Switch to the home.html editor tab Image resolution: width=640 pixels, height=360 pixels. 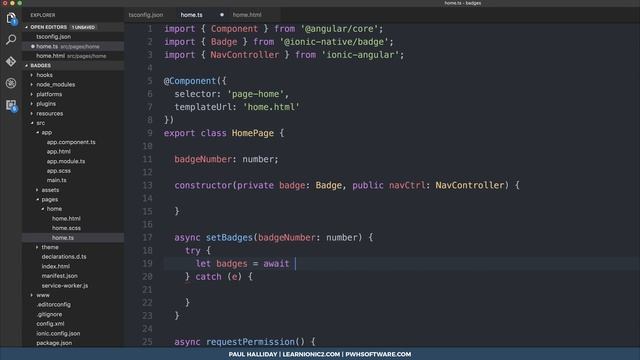point(247,15)
